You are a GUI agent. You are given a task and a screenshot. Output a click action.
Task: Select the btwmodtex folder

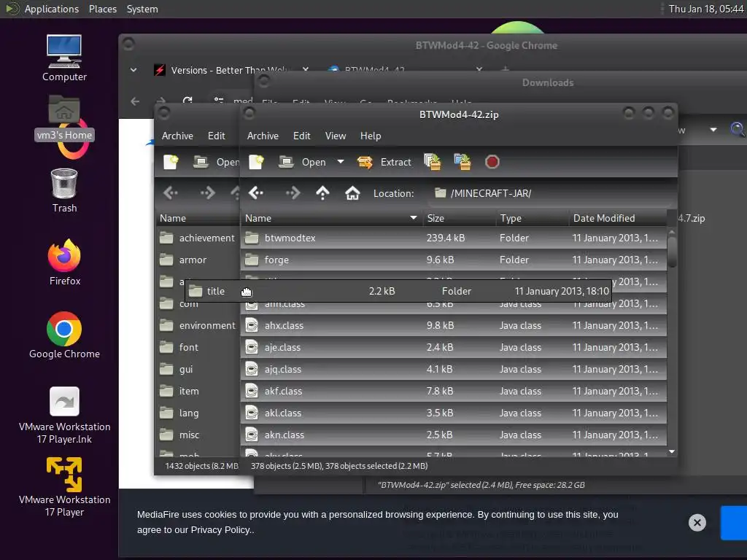pyautogui.click(x=454, y=238)
